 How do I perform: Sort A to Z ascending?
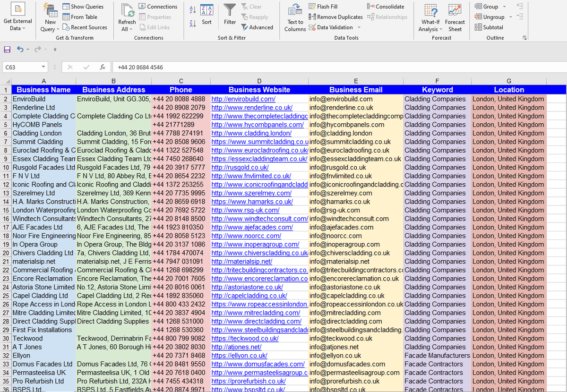pos(192,10)
